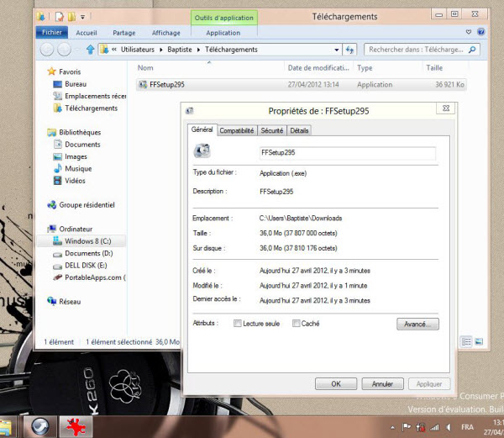
Task: Click the FFSetup295 filename text field
Action: tap(347, 153)
